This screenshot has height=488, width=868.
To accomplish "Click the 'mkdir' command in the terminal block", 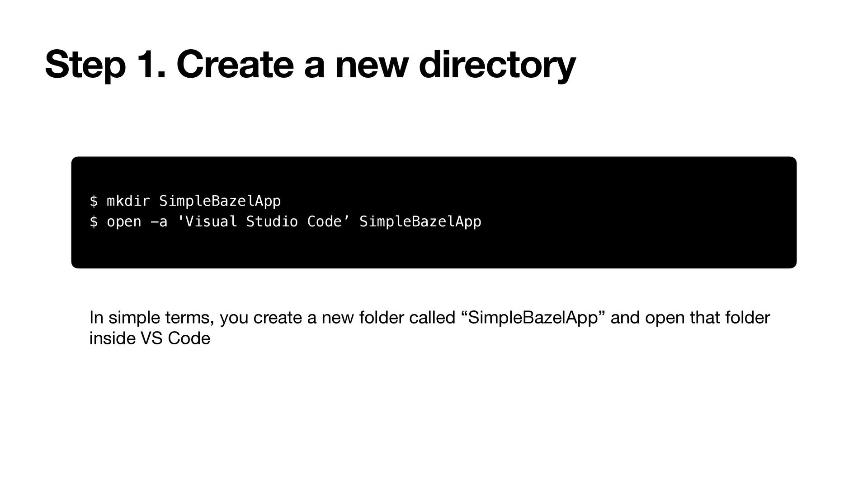I will tap(128, 201).
